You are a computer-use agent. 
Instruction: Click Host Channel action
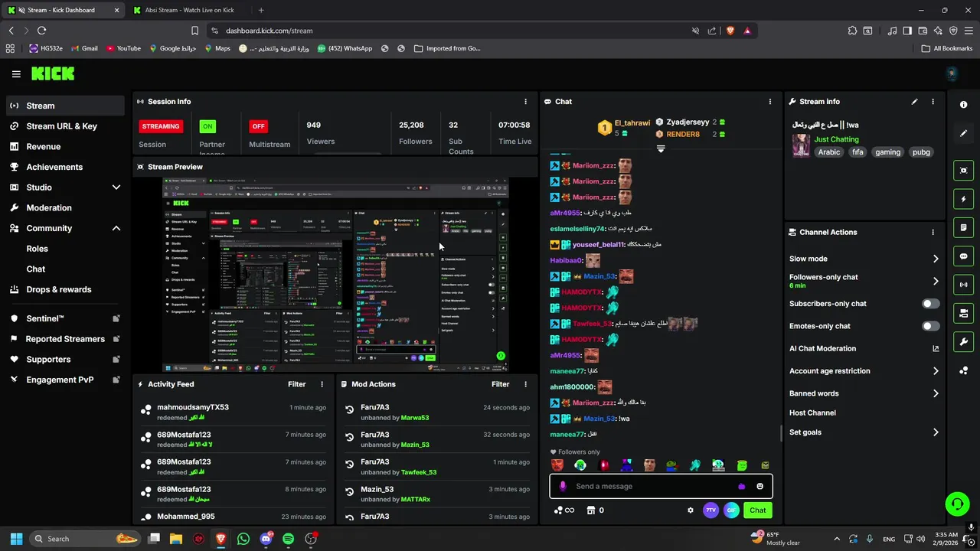pyautogui.click(x=812, y=412)
